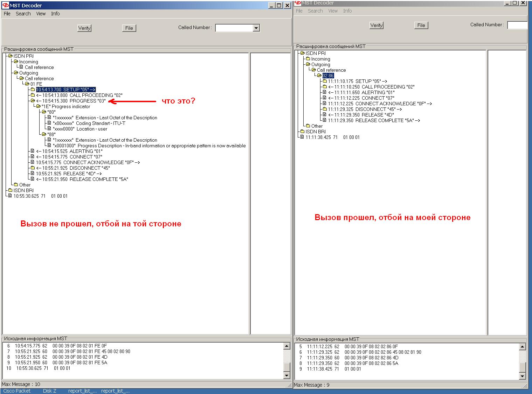This screenshot has width=532, height=394.
Task: Select RELEASE COMPLETE "5A" at 10:55:21.950
Action: click(x=82, y=179)
